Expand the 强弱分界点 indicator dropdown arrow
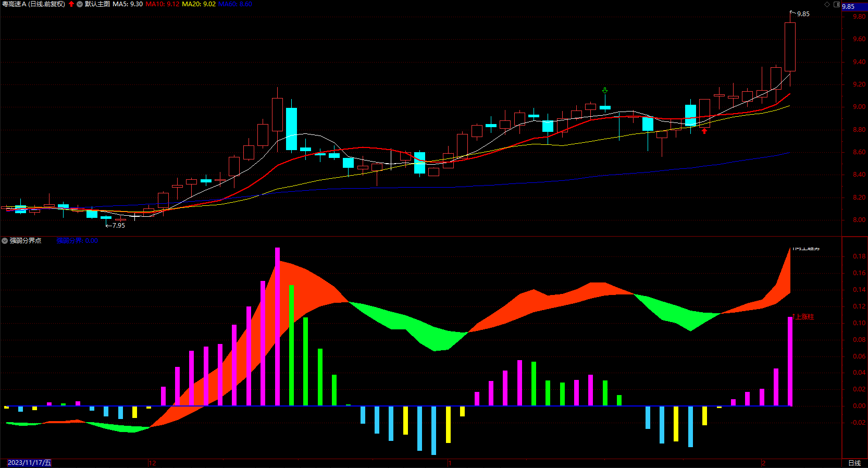The image size is (868, 468). point(5,241)
